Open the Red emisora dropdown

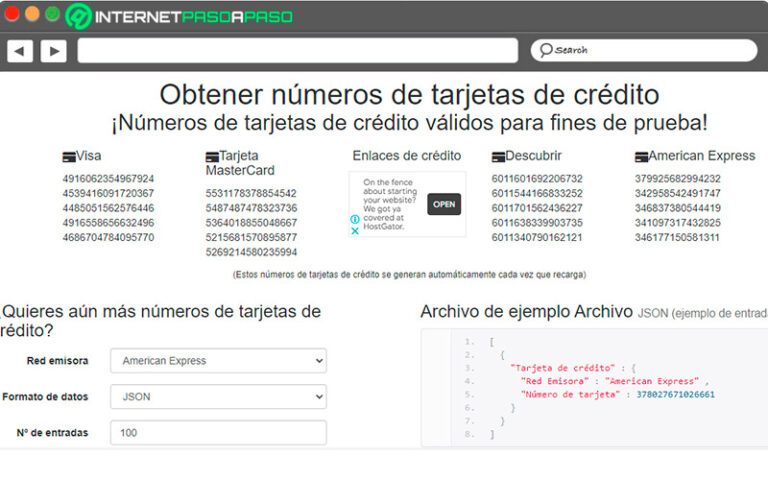218,360
